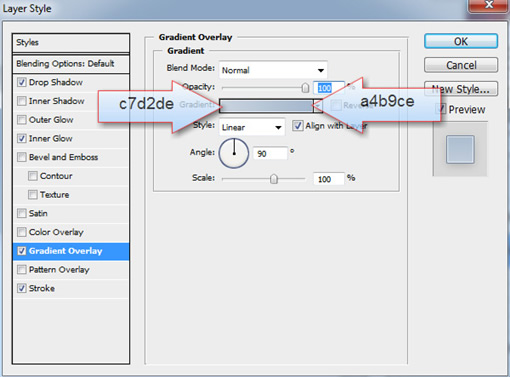This screenshot has height=377, width=510.
Task: Click the OK button
Action: pyautogui.click(x=461, y=41)
